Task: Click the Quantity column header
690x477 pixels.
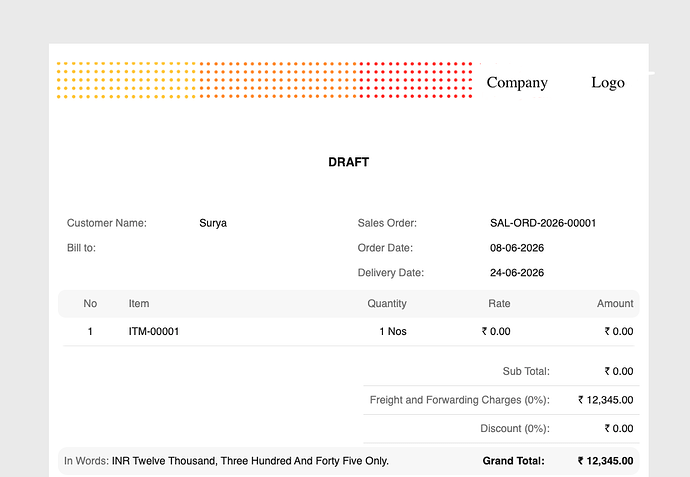Action: click(387, 304)
